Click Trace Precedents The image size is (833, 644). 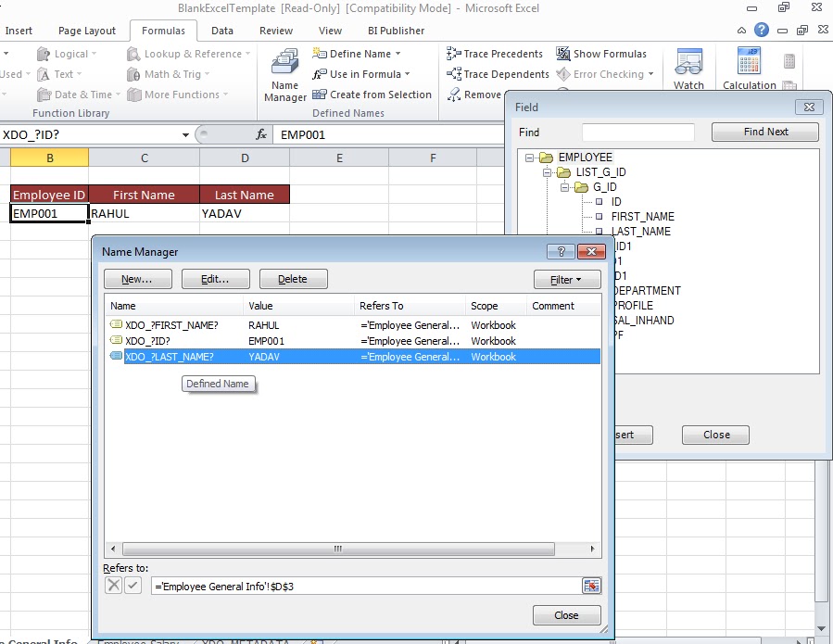[495, 54]
